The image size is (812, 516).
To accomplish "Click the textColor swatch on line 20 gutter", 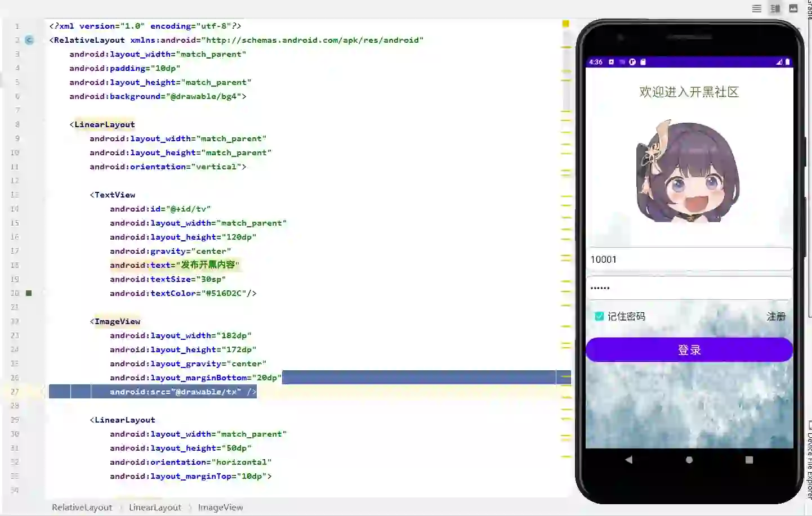I will tap(29, 293).
